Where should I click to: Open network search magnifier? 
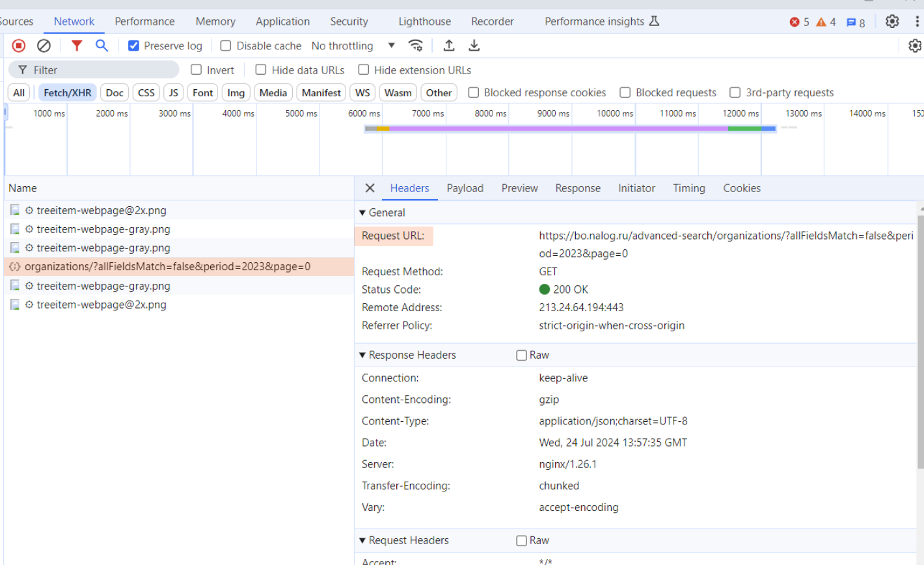point(102,46)
